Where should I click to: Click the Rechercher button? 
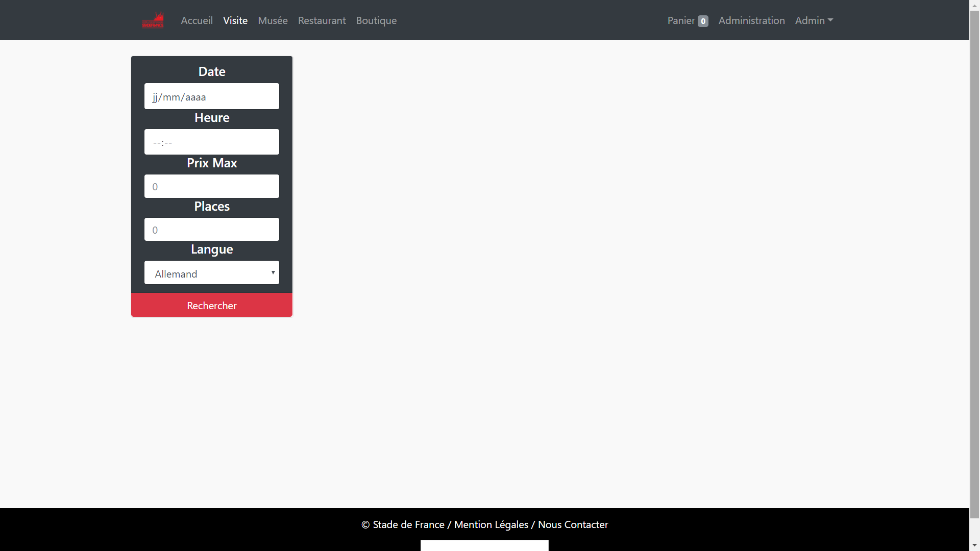(212, 305)
